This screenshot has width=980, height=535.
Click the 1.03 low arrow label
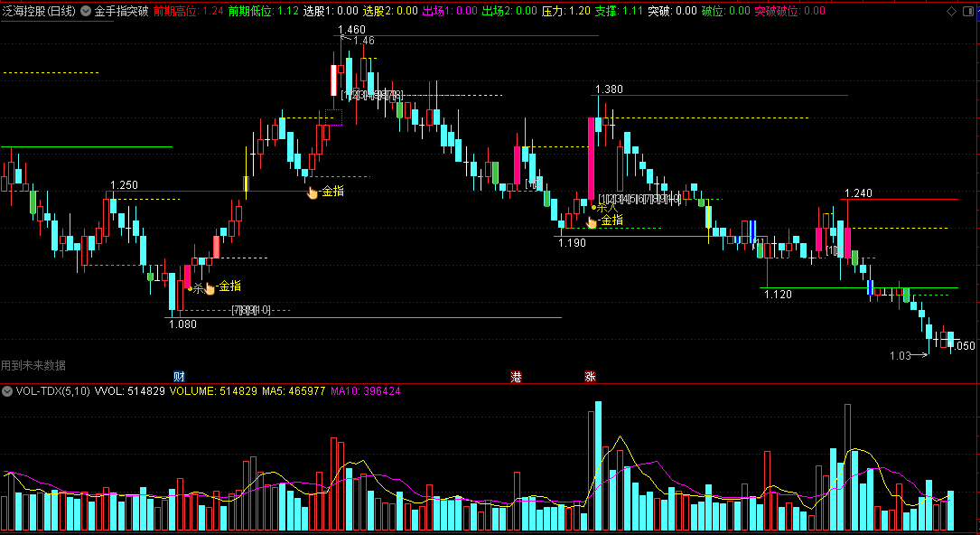908,356
